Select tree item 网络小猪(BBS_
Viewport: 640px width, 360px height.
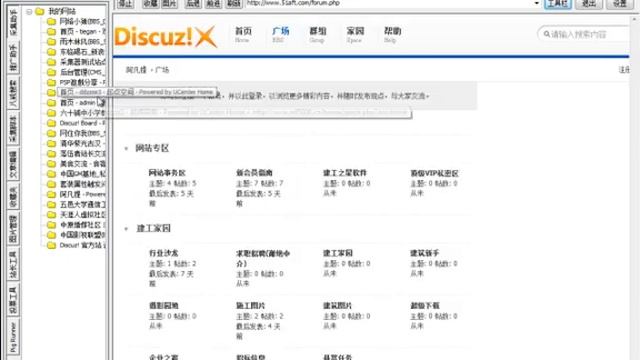(x=83, y=21)
